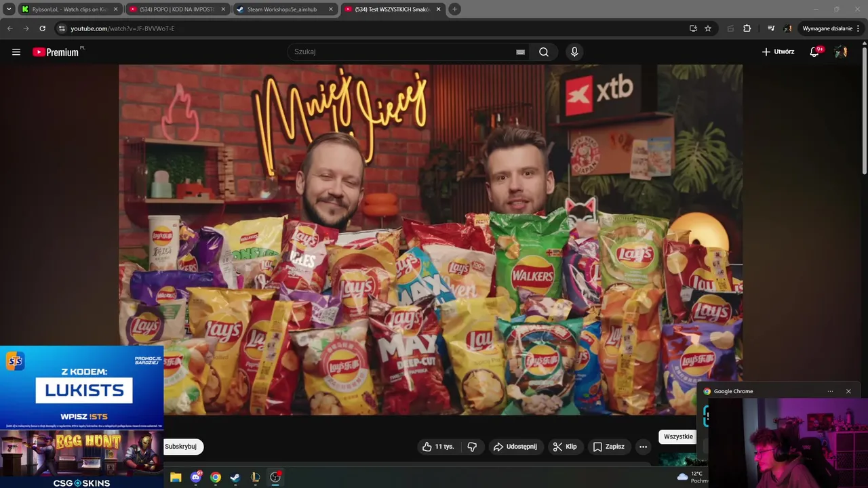
Task: Click the youtube.com address bar URL
Action: 122,28
